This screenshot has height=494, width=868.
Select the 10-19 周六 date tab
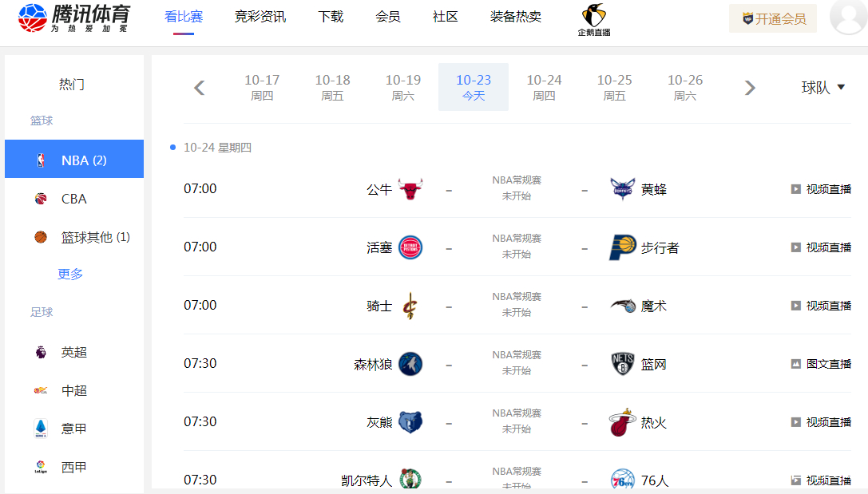[x=403, y=88]
